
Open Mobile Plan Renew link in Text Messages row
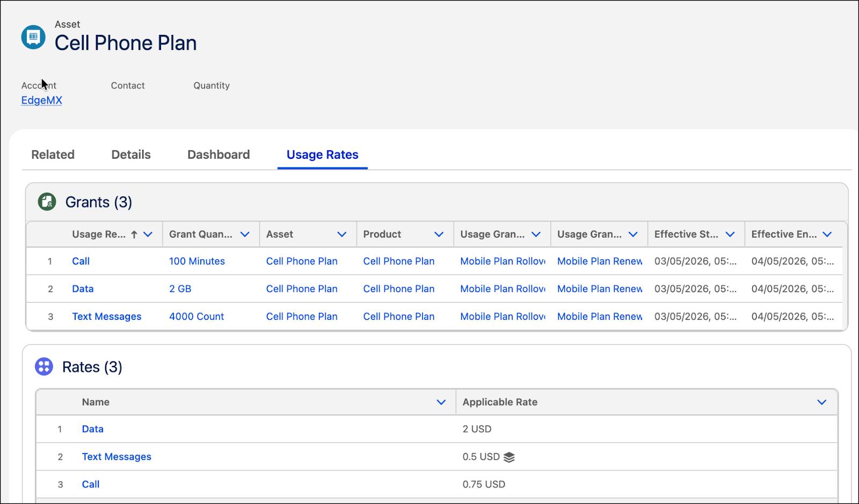click(600, 317)
